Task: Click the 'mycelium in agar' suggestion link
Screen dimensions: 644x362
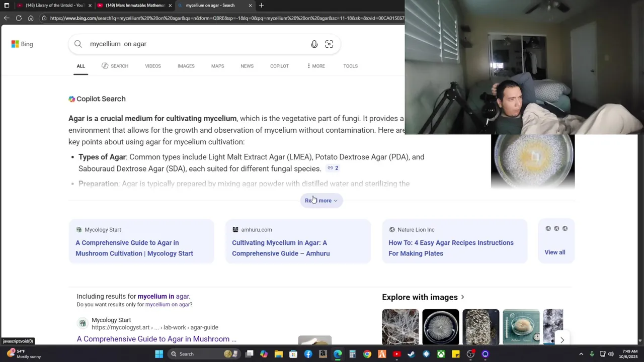Action: (163, 297)
